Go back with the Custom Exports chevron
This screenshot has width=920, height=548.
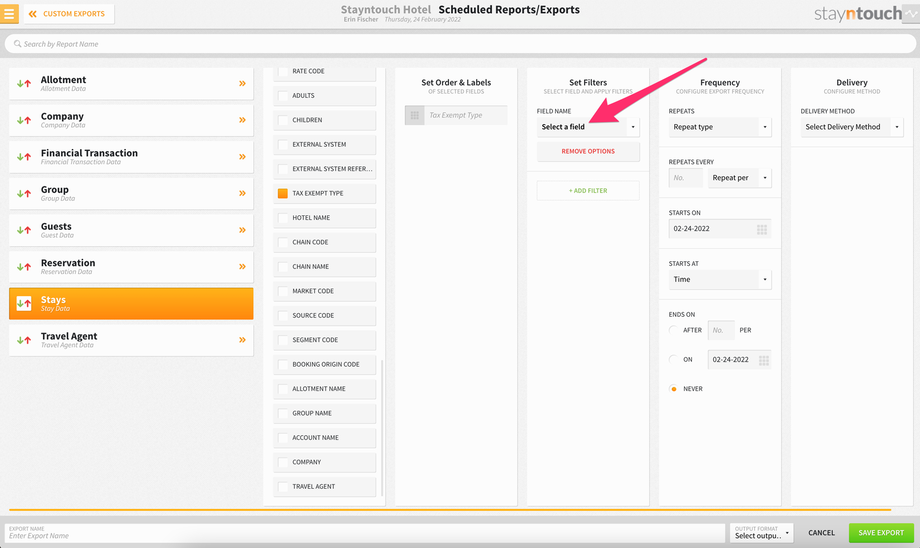click(33, 13)
